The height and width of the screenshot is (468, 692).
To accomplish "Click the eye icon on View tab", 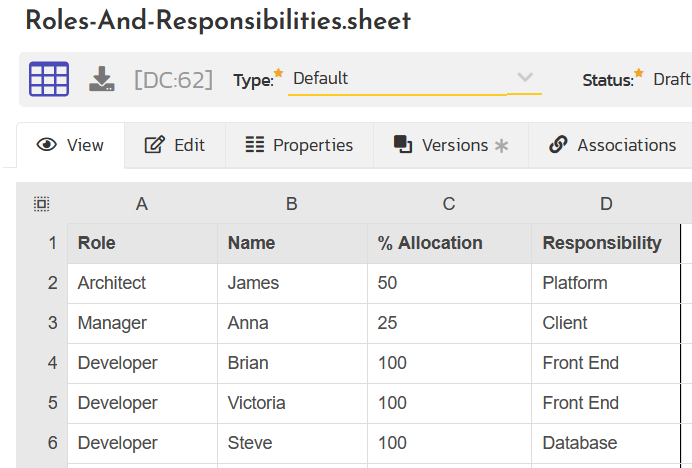I will click(46, 145).
